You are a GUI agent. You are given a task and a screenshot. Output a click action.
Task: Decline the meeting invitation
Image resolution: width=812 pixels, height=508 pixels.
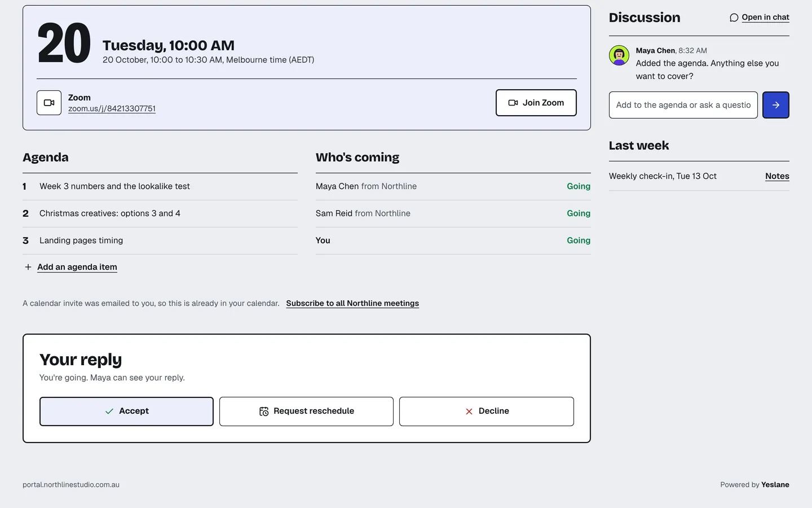[487, 411]
